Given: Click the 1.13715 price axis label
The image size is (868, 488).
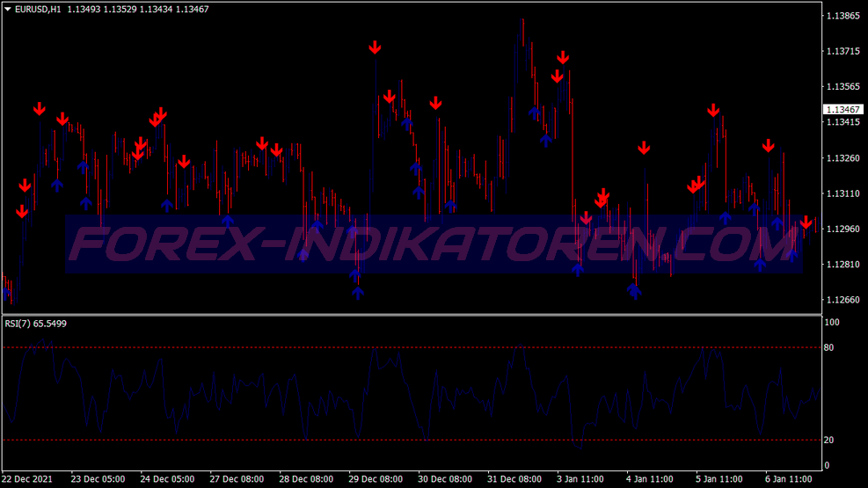Looking at the screenshot, I should (842, 52).
